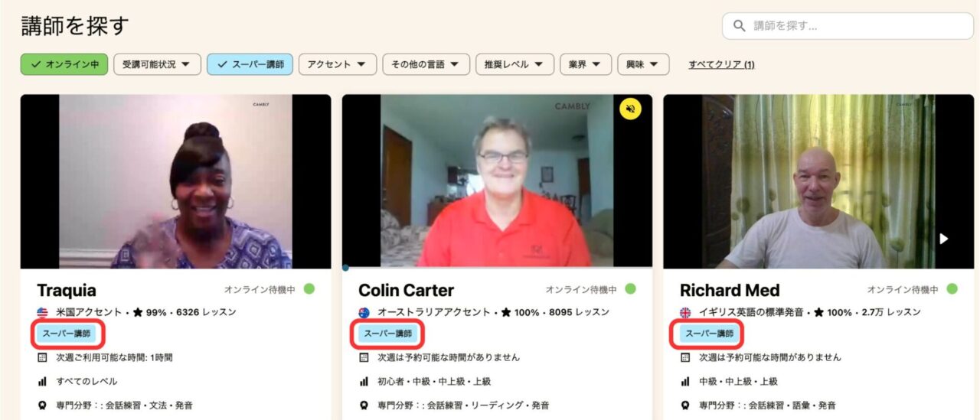Open the 受講可能状況 dropdown
Screen dimensions: 980x420
coord(157,64)
